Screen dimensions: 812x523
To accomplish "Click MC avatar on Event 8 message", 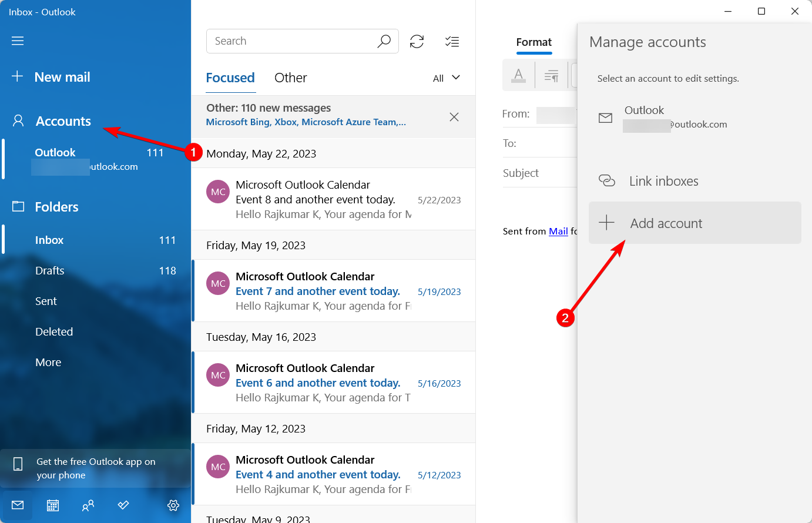I will coord(218,192).
